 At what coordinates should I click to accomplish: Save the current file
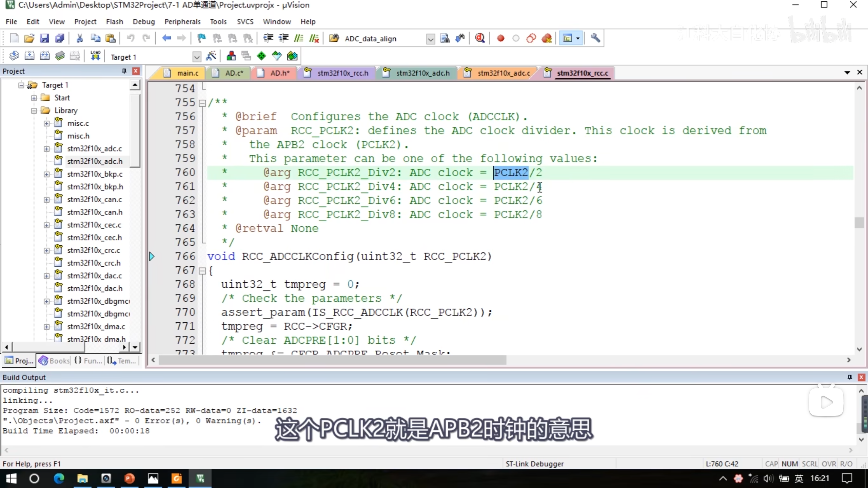44,38
